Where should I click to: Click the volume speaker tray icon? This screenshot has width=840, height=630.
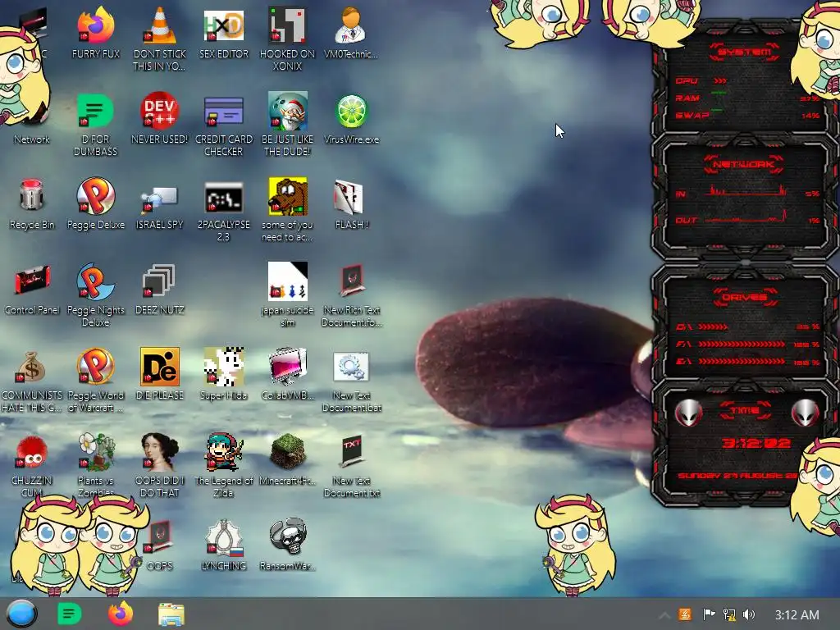coord(749,614)
